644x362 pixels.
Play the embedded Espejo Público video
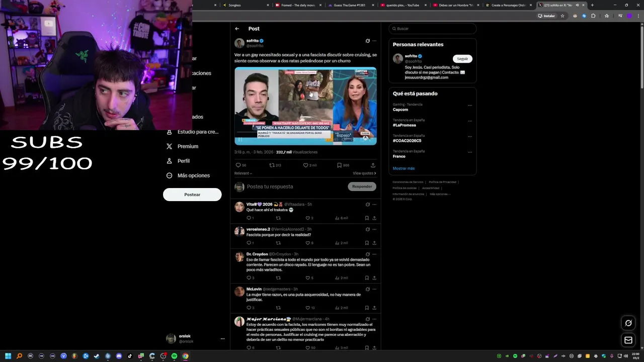pos(305,106)
